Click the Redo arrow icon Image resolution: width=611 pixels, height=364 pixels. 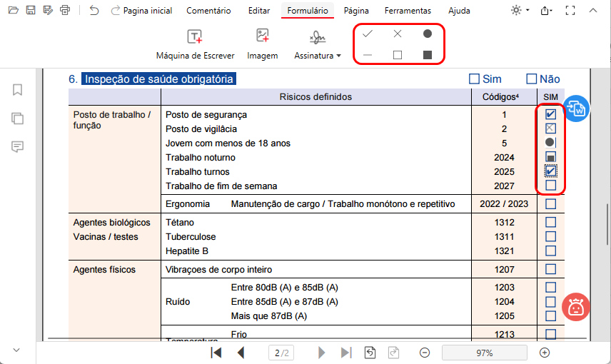coord(115,10)
